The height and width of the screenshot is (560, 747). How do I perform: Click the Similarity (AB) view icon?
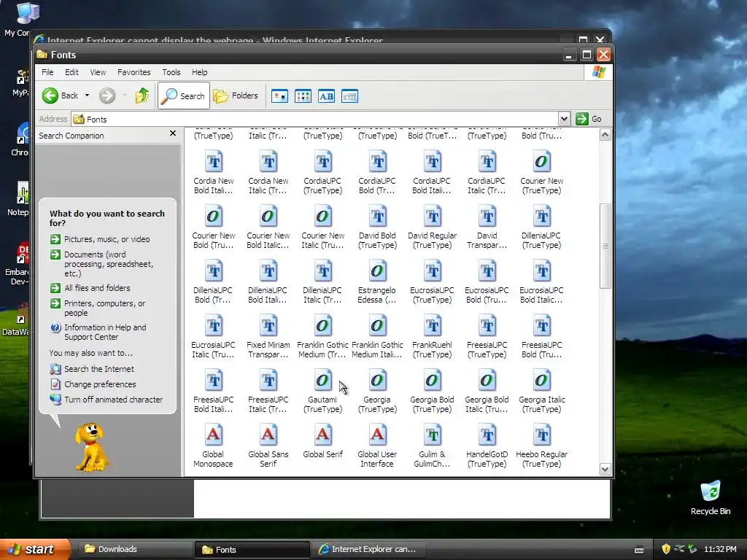(x=326, y=96)
